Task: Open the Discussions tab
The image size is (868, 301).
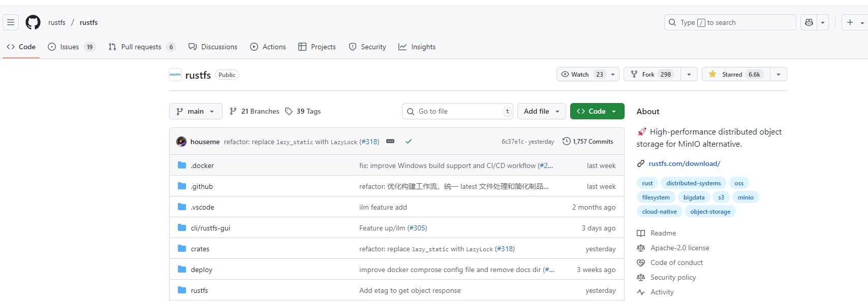Action: (213, 47)
